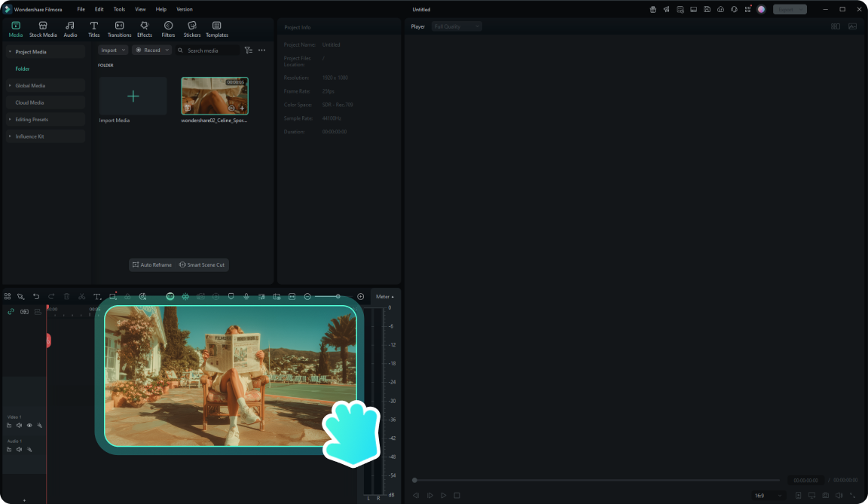Screen dimensions: 868x504
Task: Select the Split scissors tool
Action: click(x=82, y=297)
